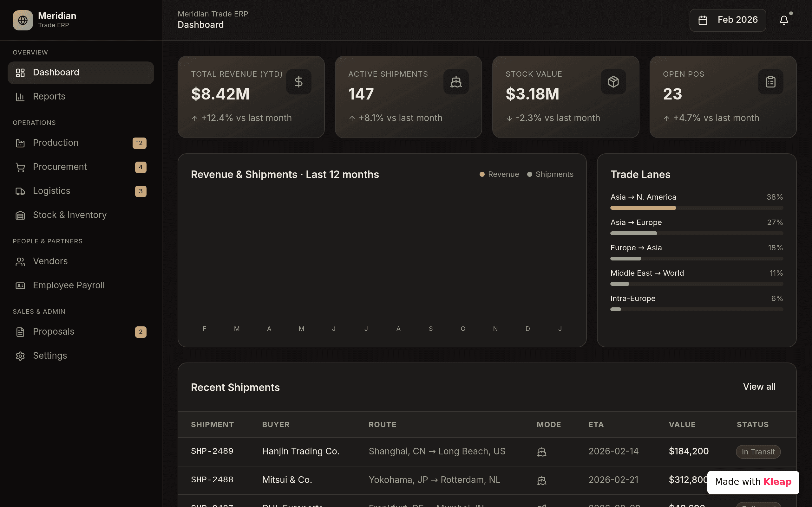Go to Production in the sidebar
Viewport: 812px width, 507px height.
pyautogui.click(x=81, y=143)
